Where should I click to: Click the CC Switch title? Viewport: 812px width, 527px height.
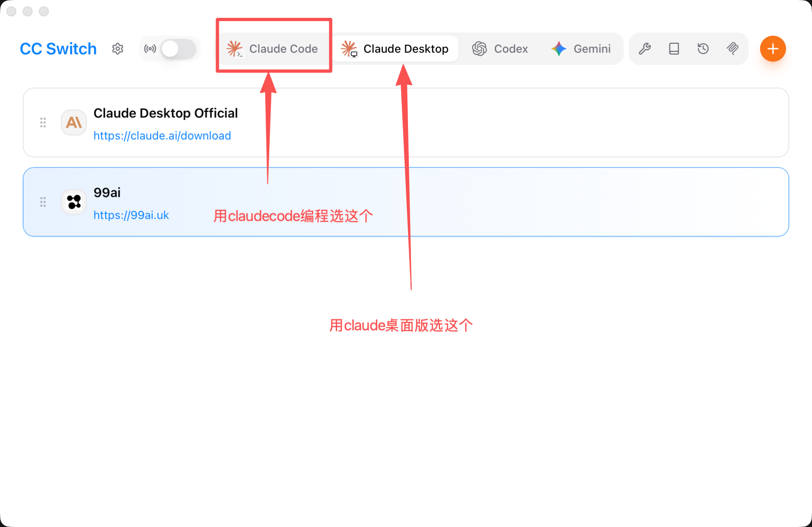[58, 49]
